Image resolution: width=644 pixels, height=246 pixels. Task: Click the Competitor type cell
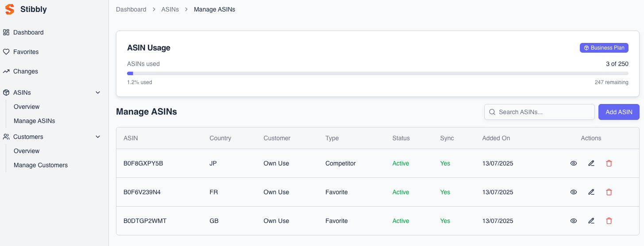340,163
